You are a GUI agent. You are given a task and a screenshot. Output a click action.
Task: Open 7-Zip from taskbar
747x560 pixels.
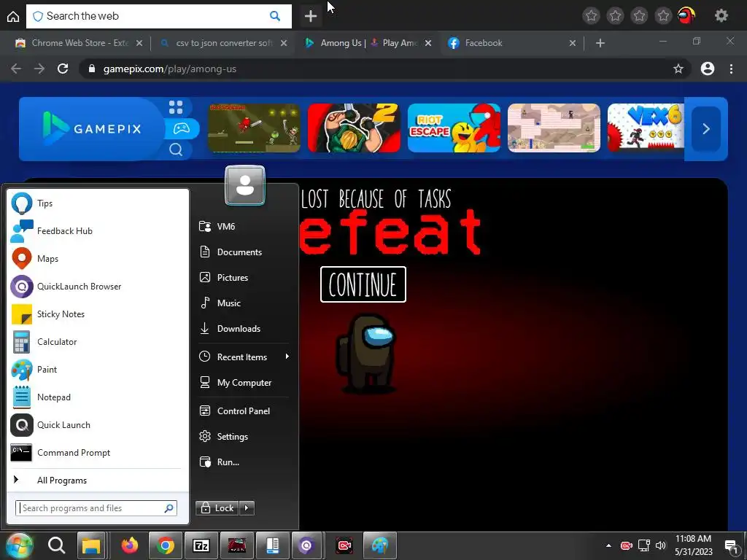point(201,545)
